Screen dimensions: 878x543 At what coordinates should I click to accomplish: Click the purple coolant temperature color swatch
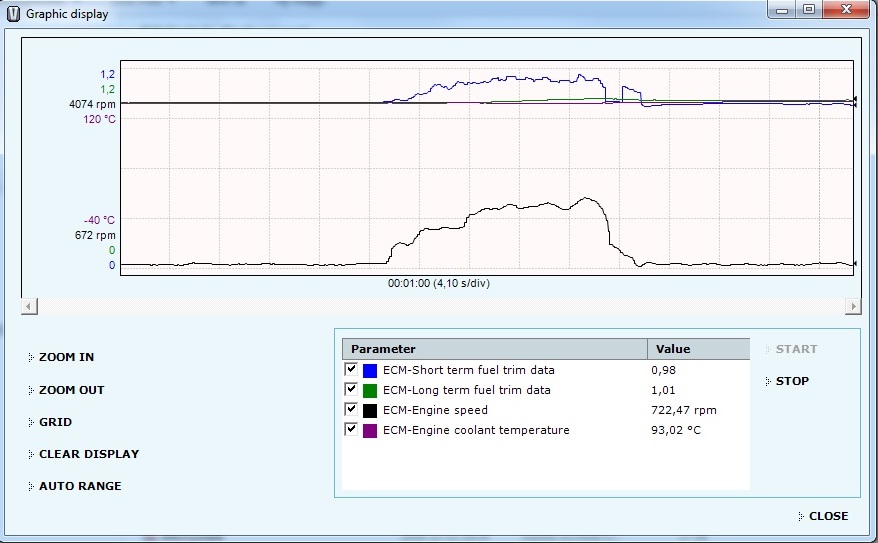tap(370, 431)
